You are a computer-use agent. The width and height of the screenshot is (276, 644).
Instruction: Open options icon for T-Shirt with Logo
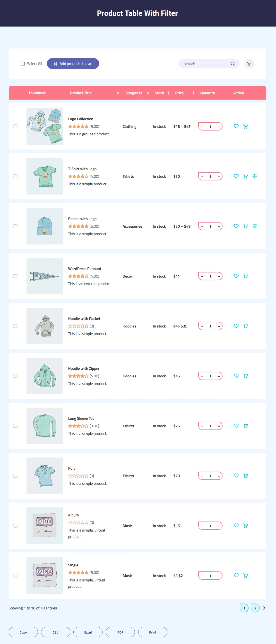click(255, 176)
